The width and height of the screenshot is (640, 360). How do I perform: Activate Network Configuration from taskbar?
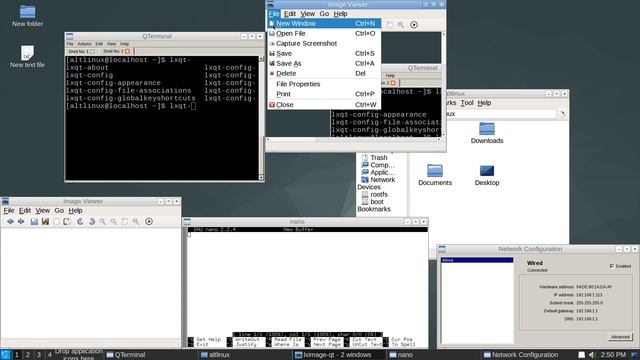[528, 355]
